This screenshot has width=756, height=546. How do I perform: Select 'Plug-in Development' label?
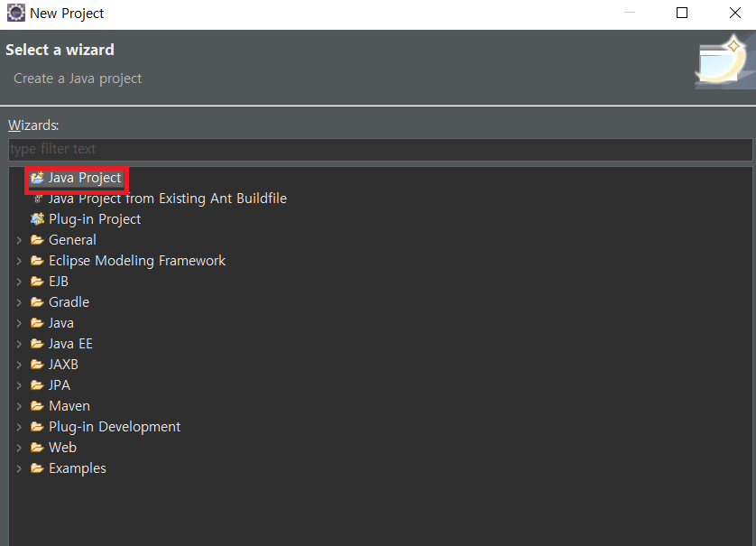pos(115,427)
